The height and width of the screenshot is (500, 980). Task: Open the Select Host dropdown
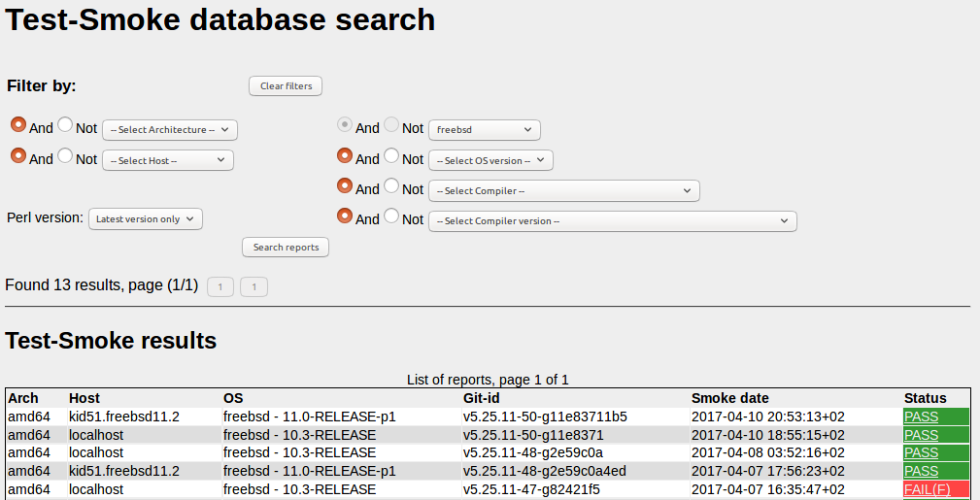pyautogui.click(x=168, y=160)
